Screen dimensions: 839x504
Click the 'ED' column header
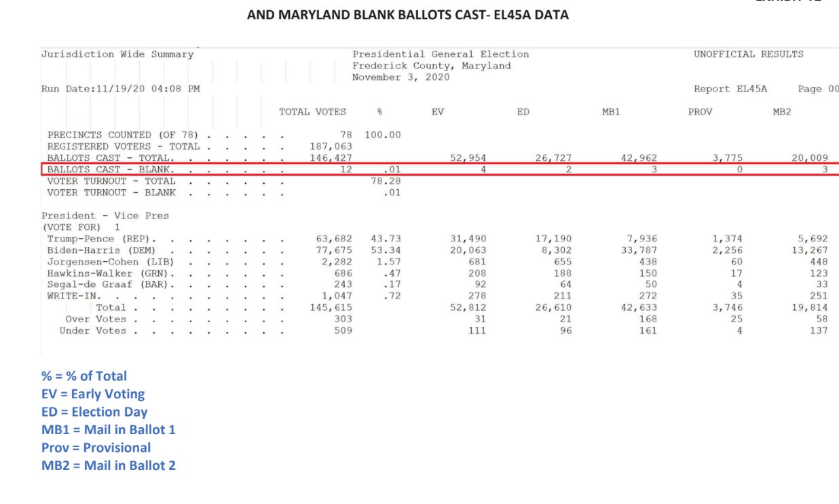pyautogui.click(x=523, y=112)
